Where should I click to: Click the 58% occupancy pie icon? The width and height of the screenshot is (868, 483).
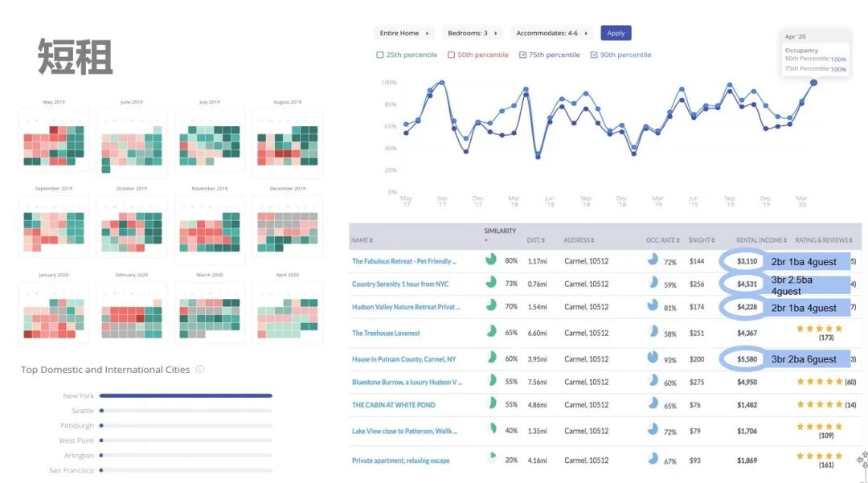pos(653,331)
